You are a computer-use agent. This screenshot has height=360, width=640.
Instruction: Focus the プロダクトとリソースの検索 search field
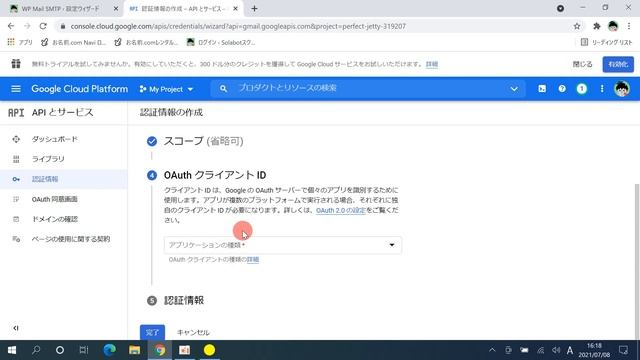pyautogui.click(x=367, y=88)
